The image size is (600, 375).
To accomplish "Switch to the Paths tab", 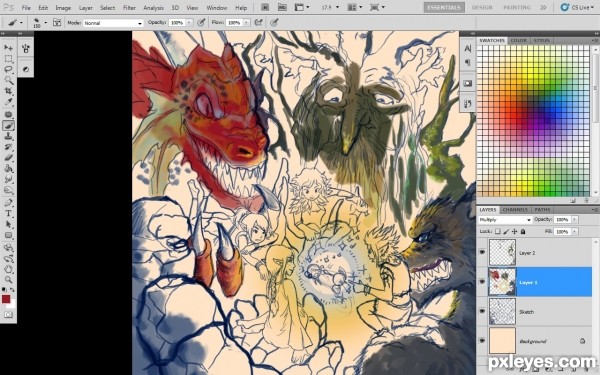I will click(542, 210).
